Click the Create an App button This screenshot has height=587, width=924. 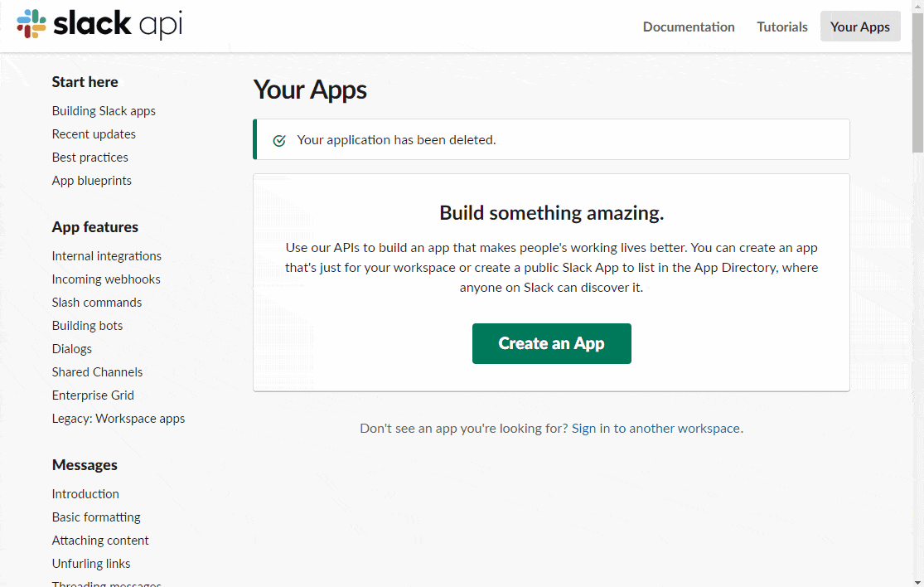(x=552, y=343)
